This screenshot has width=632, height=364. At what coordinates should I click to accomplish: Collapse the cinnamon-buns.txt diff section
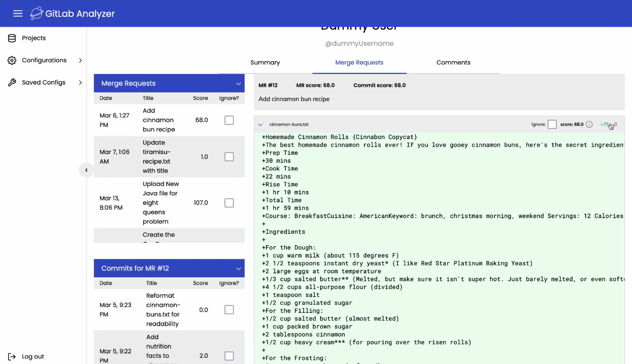click(260, 125)
